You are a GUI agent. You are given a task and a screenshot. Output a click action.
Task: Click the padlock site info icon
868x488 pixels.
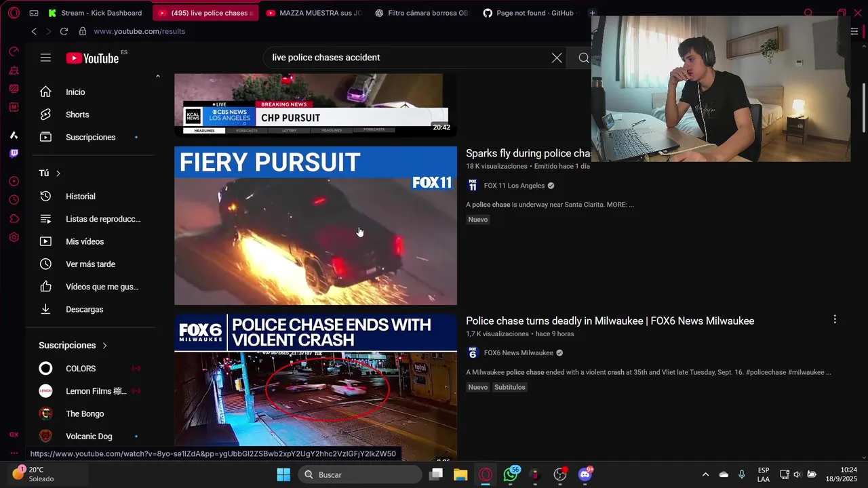click(x=83, y=31)
